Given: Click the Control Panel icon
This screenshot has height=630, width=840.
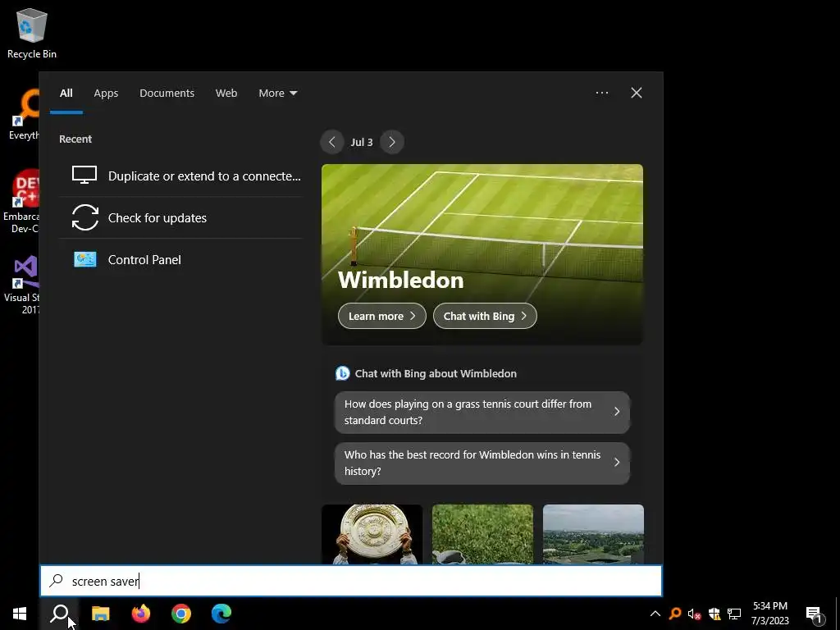Looking at the screenshot, I should pos(85,259).
